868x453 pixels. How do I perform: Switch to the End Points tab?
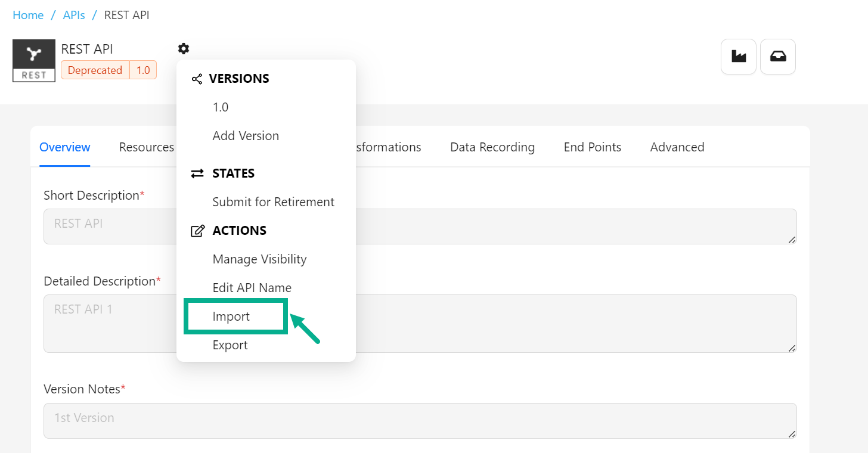pyautogui.click(x=593, y=147)
